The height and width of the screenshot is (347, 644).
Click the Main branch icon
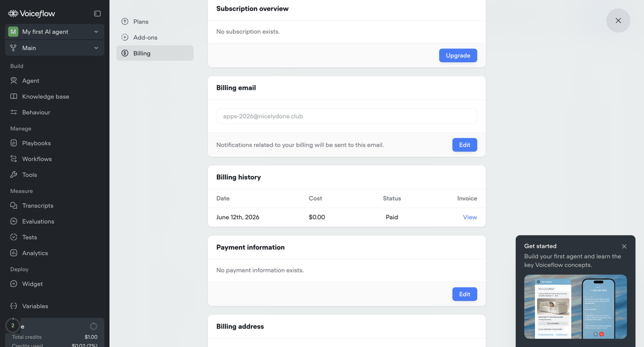[x=14, y=48]
